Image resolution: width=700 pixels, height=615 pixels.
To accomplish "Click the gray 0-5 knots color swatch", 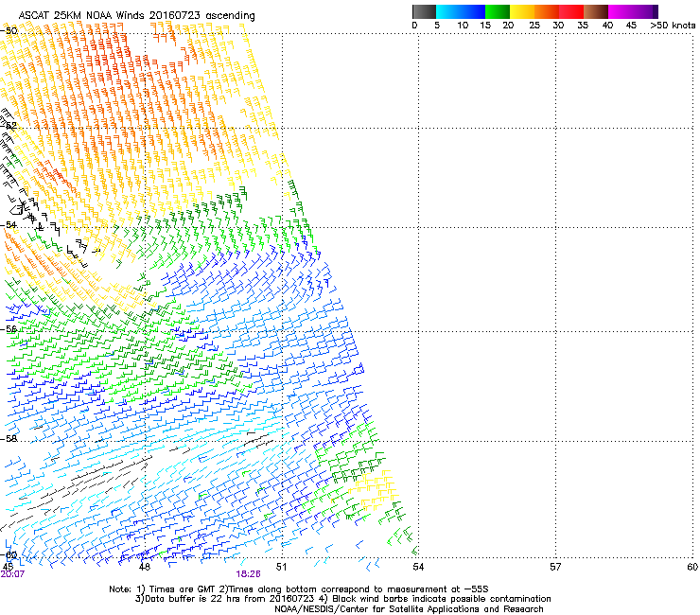I will pyautogui.click(x=424, y=11).
